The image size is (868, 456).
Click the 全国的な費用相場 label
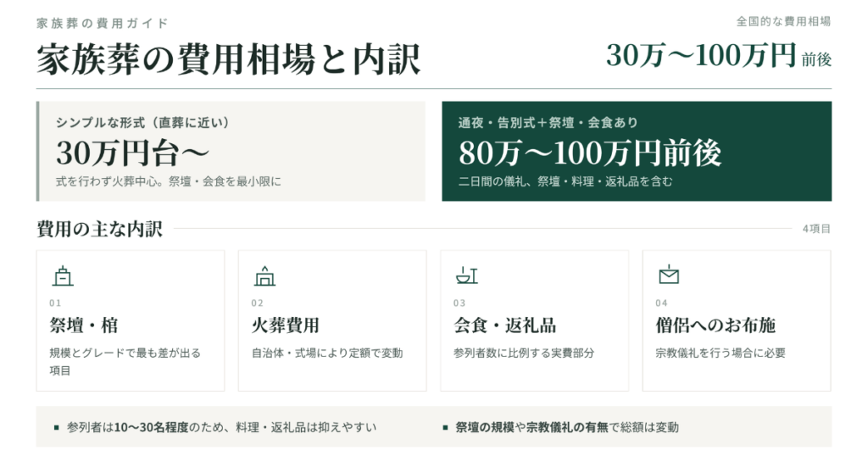click(x=783, y=21)
